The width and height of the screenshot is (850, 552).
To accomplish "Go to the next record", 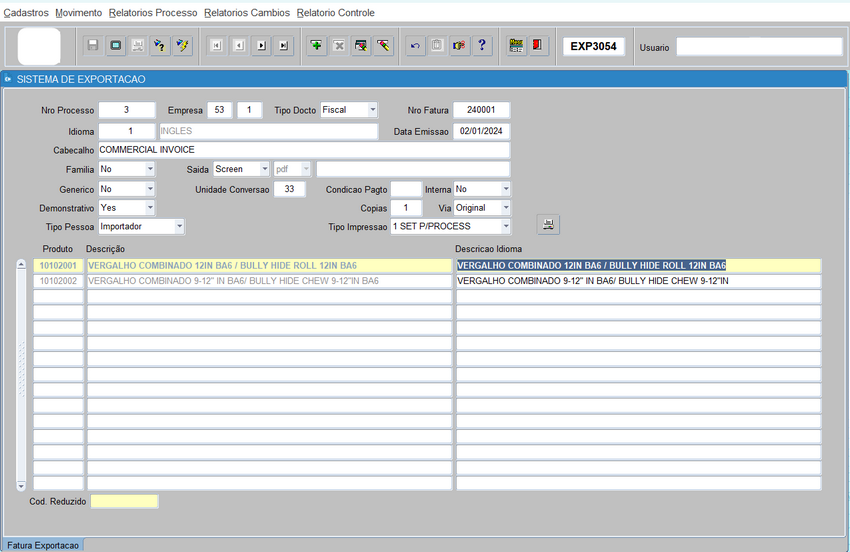I will (x=261, y=46).
